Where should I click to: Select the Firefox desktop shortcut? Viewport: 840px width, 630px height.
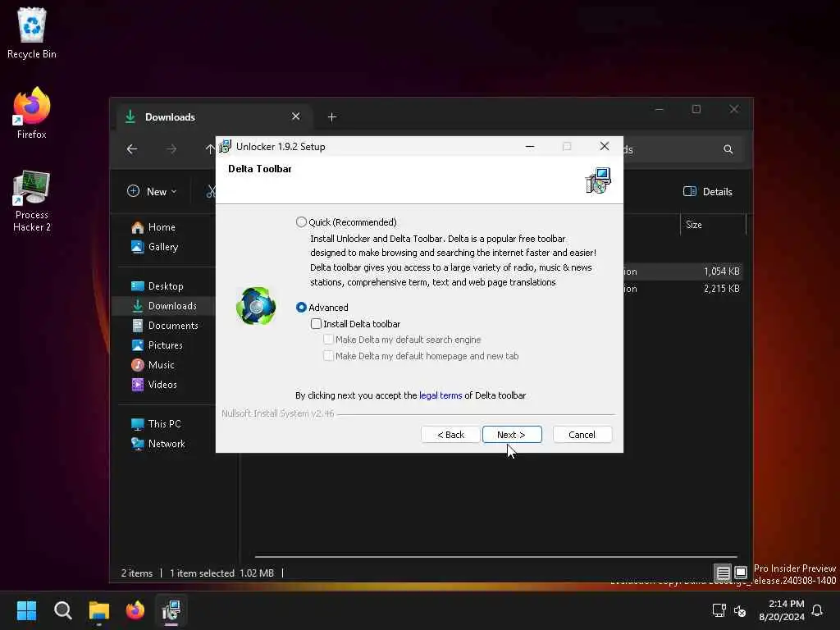[32, 113]
